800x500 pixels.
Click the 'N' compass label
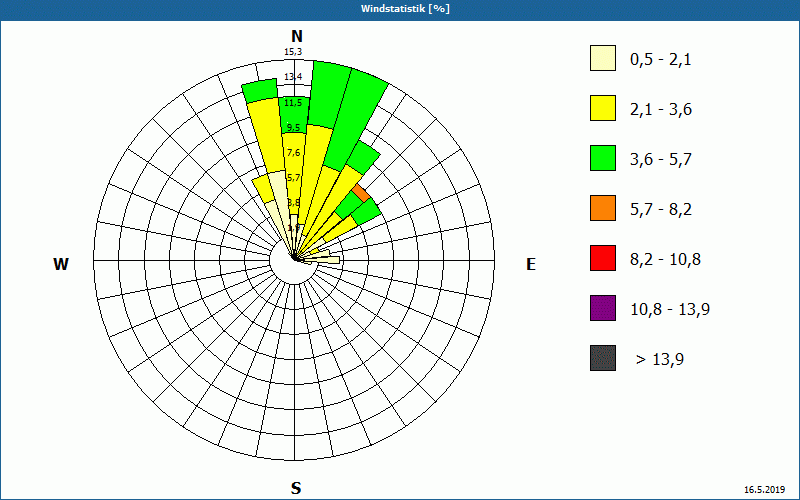296,36
